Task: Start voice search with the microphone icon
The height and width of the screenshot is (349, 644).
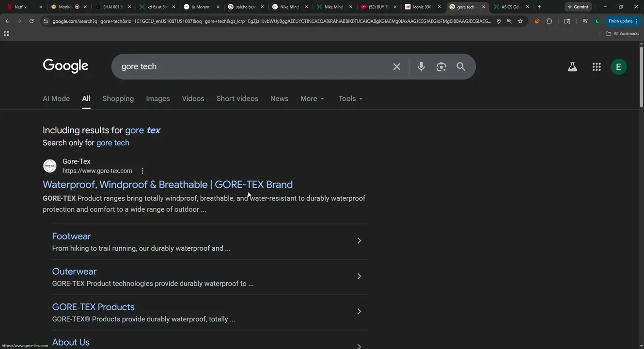Action: (x=421, y=66)
